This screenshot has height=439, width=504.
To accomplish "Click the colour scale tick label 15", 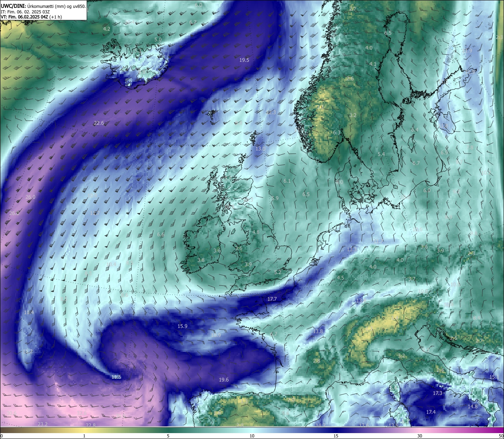I will [336, 436].
